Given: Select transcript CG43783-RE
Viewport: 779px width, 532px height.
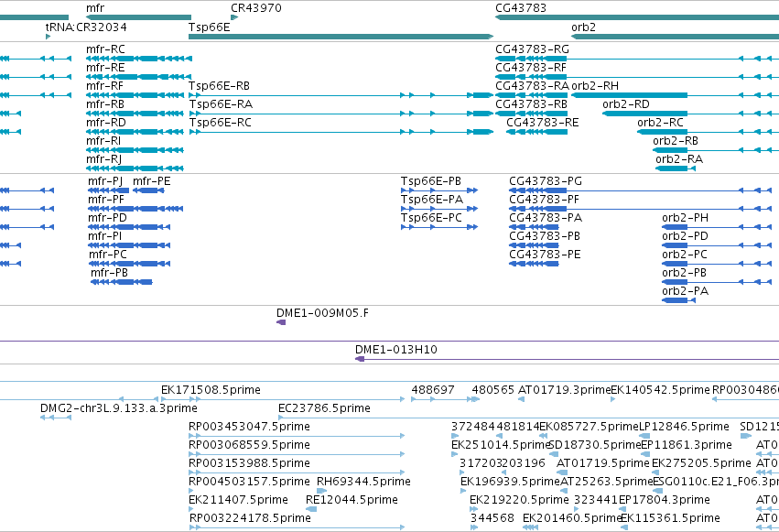Looking at the screenshot, I should tap(536, 132).
